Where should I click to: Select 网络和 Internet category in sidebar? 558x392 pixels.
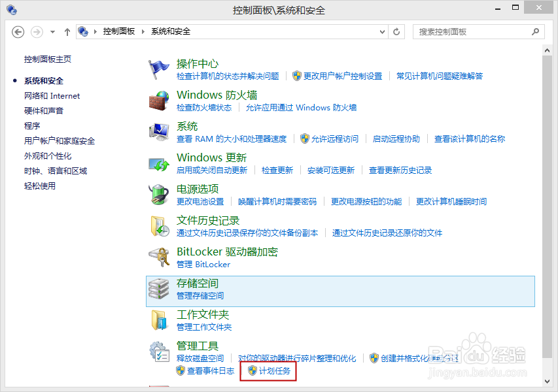pos(52,96)
